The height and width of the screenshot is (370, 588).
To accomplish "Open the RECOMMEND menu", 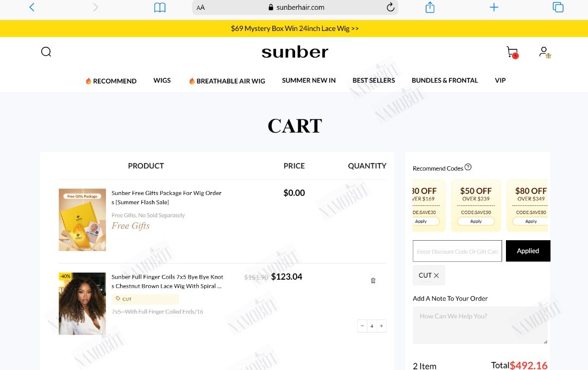I will 111,81.
